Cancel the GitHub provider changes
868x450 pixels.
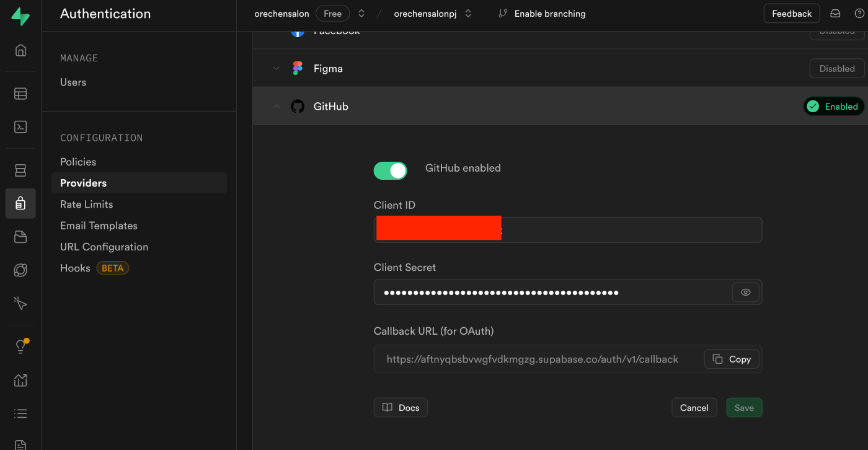point(694,408)
